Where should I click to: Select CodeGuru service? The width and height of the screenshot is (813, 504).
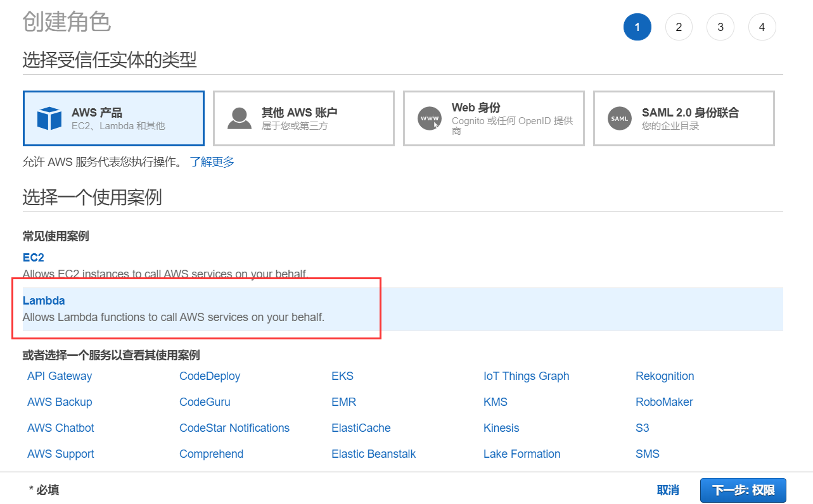[205, 402]
